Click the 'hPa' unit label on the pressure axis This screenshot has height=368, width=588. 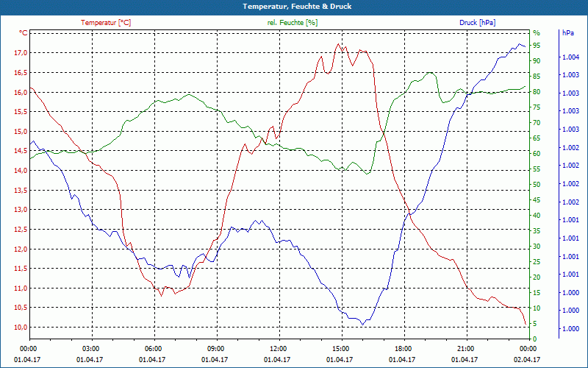tap(567, 33)
